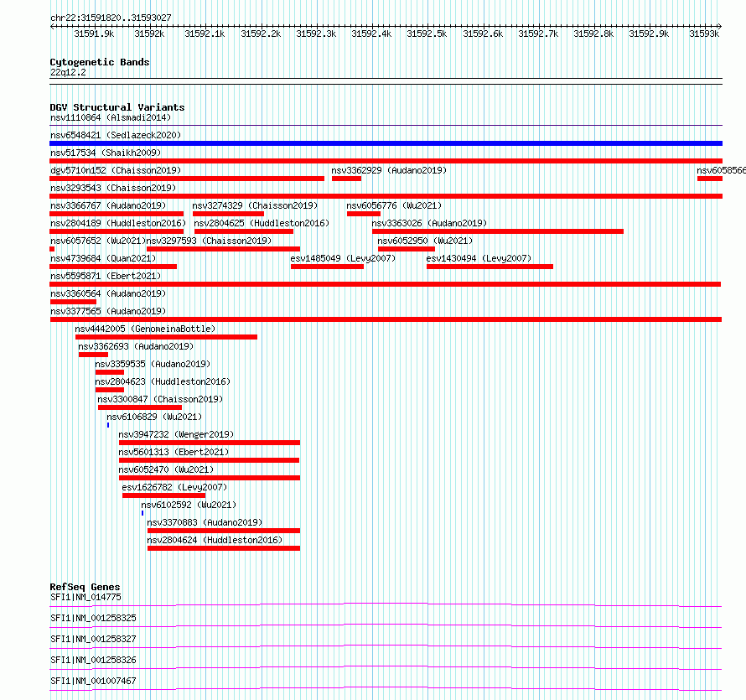The height and width of the screenshot is (700, 746).
Task: Click the 22q12.2 cytogenetic band label
Action: [68, 72]
